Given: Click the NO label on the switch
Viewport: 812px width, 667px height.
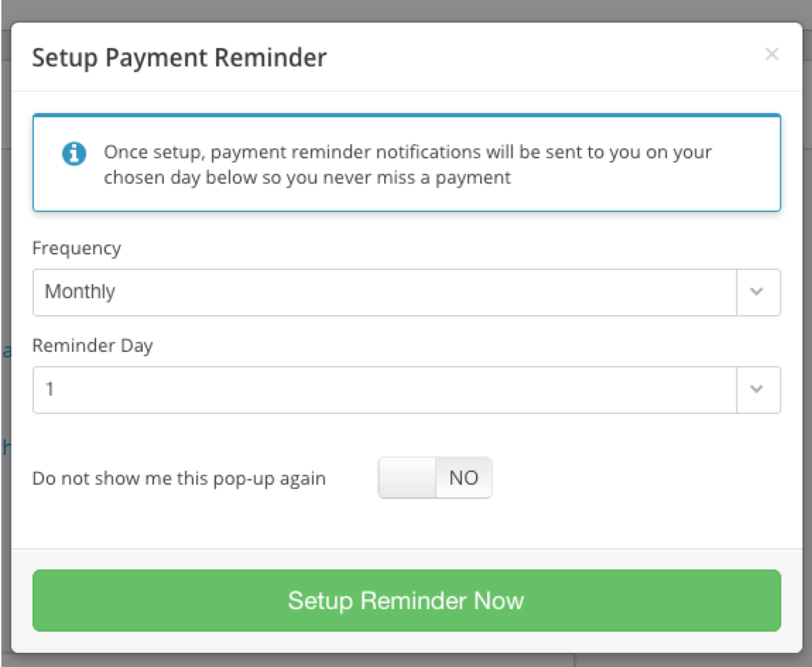Looking at the screenshot, I should [x=463, y=478].
